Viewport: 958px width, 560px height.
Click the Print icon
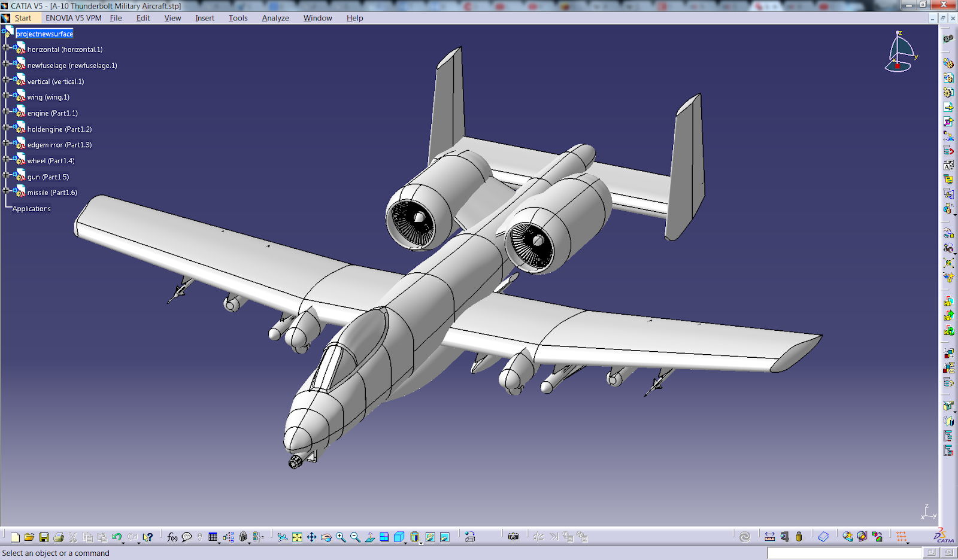[x=59, y=537]
